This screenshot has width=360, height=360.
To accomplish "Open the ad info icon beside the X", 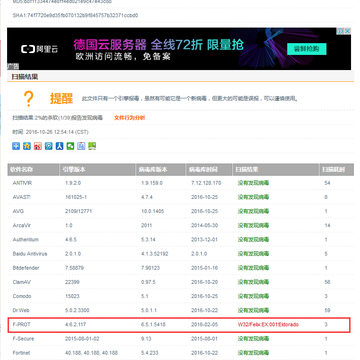I will (x=340, y=31).
